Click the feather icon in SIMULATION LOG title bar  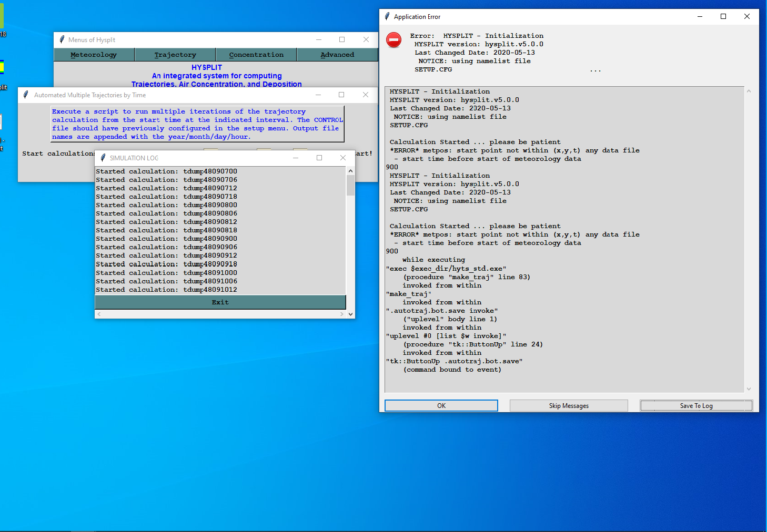click(103, 158)
